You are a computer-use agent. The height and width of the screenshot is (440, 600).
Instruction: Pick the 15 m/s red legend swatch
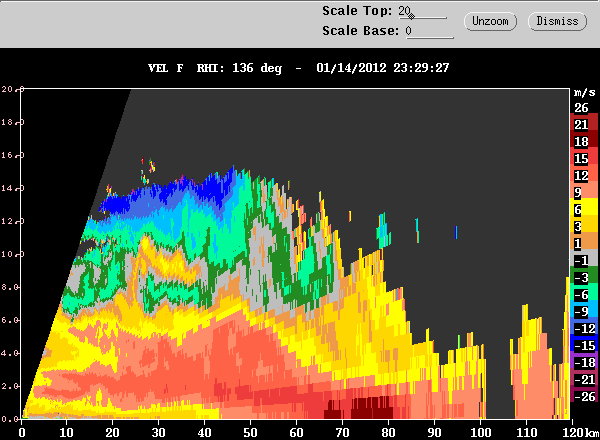pyautogui.click(x=584, y=156)
